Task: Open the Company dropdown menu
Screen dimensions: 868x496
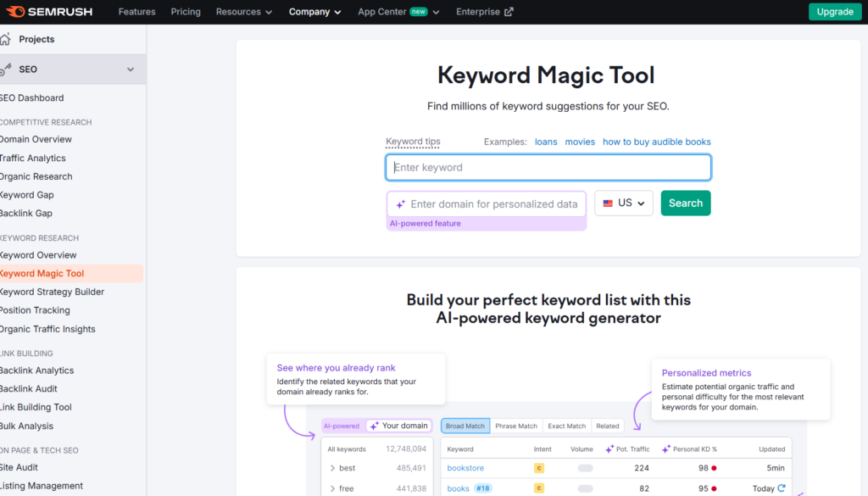Action: point(314,12)
